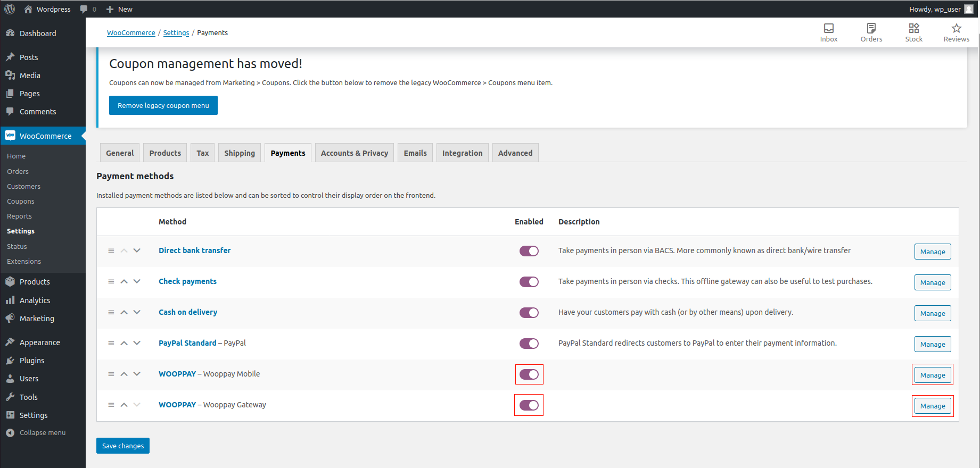Move Direct bank transfer down
Image resolution: width=980 pixels, height=468 pixels.
[x=137, y=250]
